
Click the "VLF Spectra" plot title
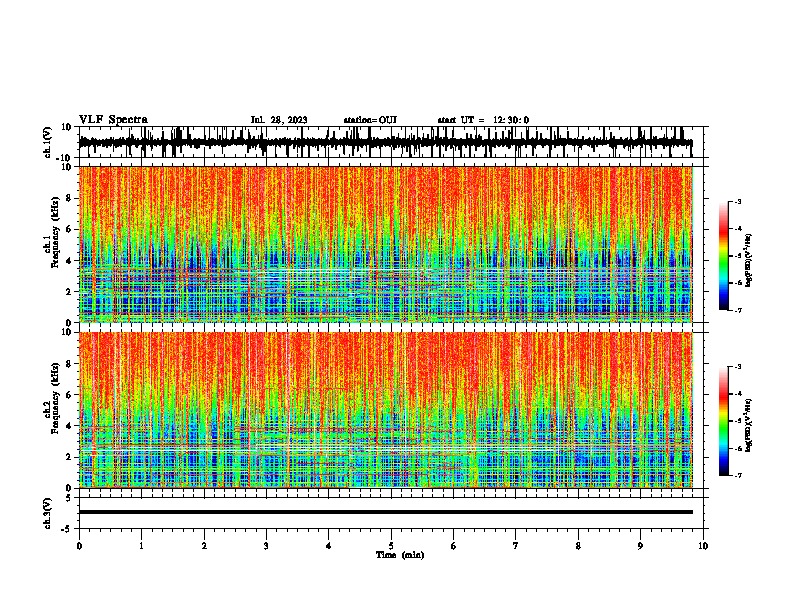113,120
